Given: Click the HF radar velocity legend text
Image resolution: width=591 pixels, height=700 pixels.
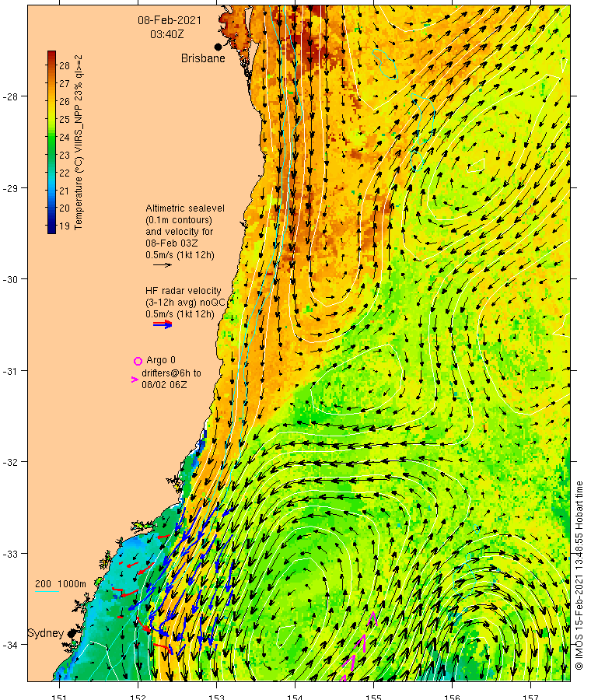Looking at the screenshot, I should tap(183, 291).
